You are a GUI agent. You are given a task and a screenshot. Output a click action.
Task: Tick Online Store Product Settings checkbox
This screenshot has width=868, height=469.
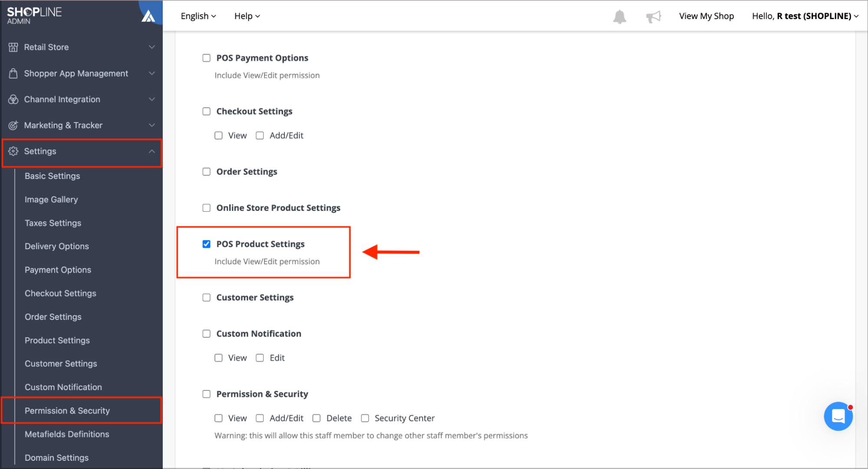(206, 208)
